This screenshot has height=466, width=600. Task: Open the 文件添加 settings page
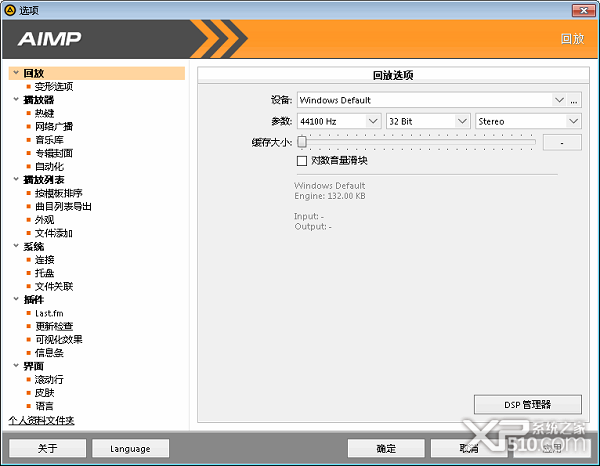click(54, 233)
